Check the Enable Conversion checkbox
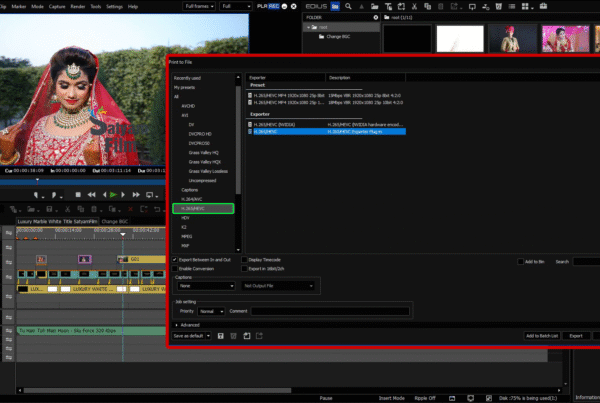This screenshot has width=600, height=403. coord(175,269)
